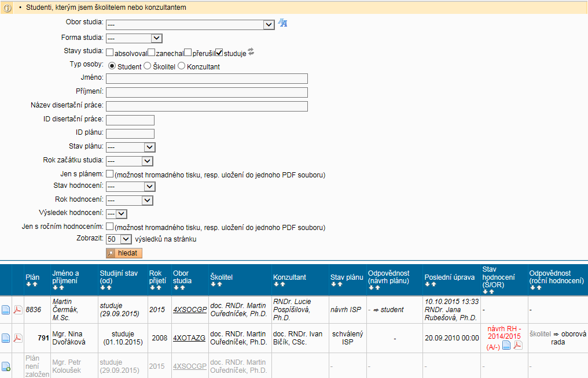Focus the Jméno input field
This screenshot has width=588, height=378.
207,79
